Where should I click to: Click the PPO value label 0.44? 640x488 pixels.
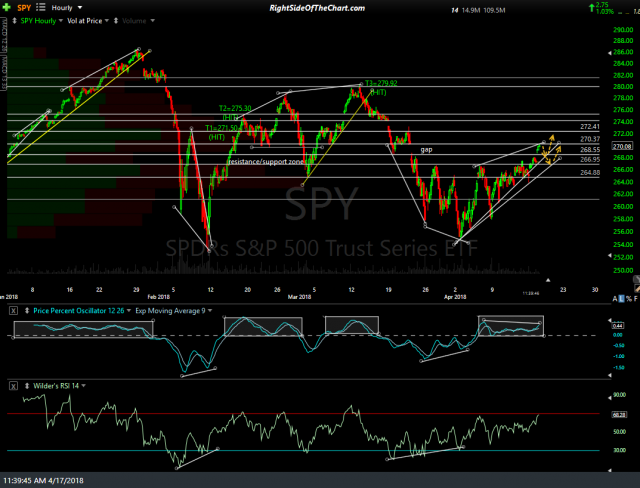coord(618,326)
